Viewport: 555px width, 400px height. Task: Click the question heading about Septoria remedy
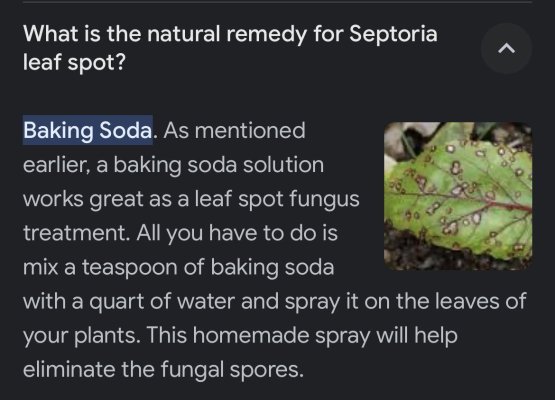(x=230, y=48)
